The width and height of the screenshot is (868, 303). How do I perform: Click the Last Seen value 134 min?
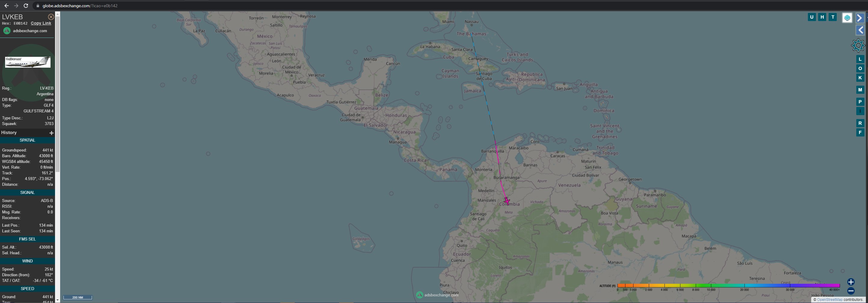pos(46,231)
